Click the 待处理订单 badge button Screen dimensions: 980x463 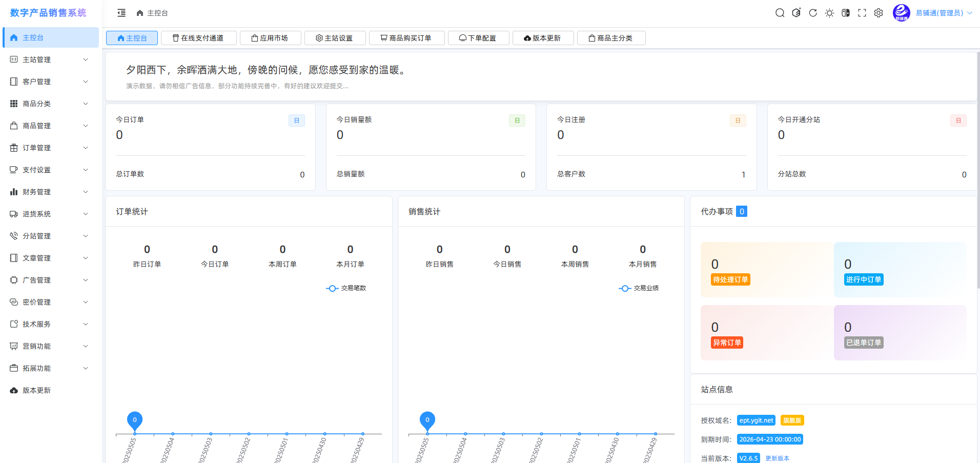click(x=730, y=279)
